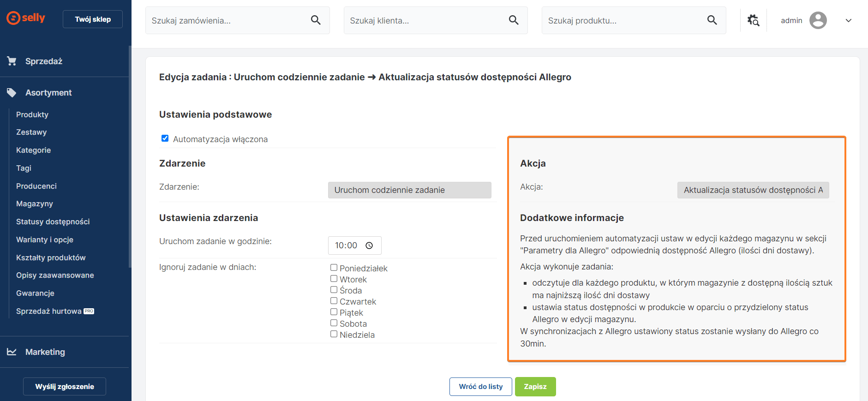
Task: Disable the Automatyzacja włączona checkbox
Action: [165, 138]
